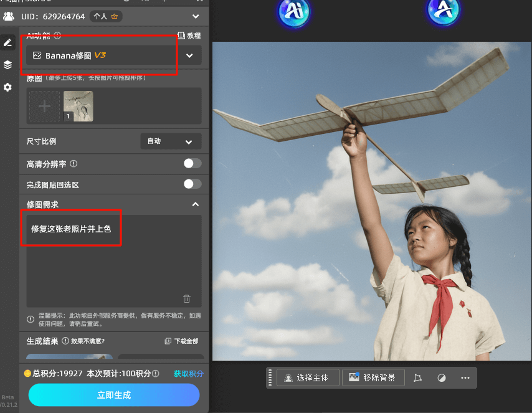Toggle the 完成图贴回选区 switch

(192, 184)
